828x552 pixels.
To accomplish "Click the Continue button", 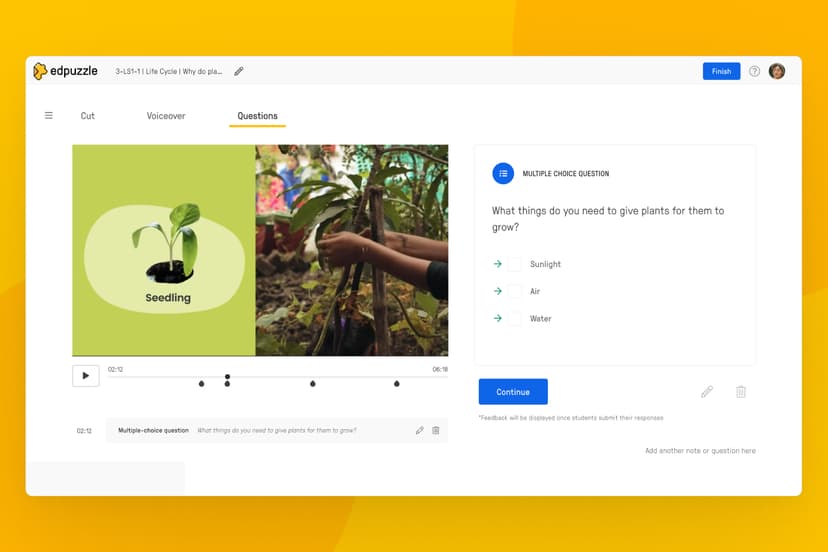I will [x=513, y=392].
